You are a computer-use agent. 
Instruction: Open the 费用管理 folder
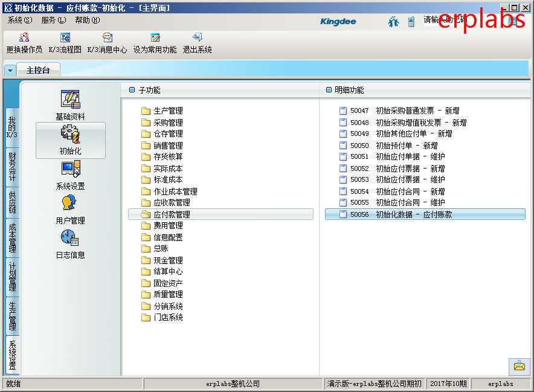[162, 225]
